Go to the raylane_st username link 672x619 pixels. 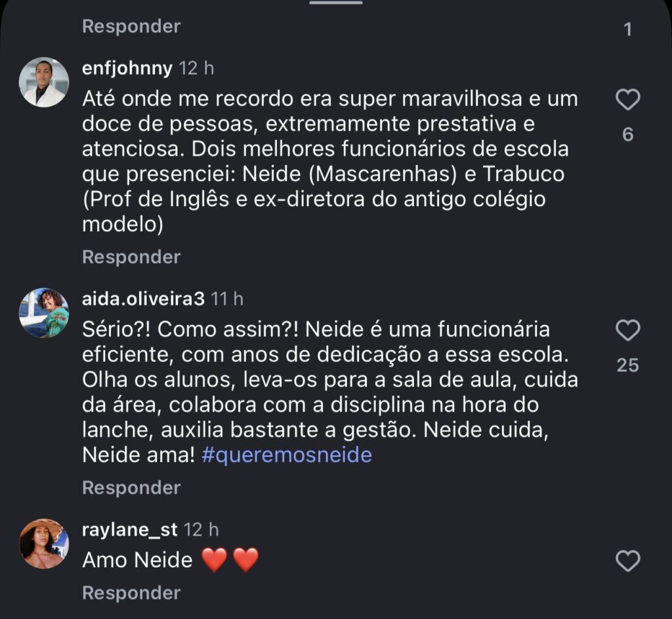pyautogui.click(x=131, y=529)
